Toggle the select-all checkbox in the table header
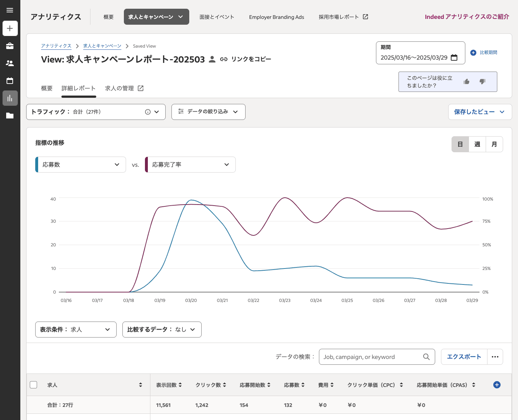Viewport: 518px width, 420px height. tap(33, 384)
